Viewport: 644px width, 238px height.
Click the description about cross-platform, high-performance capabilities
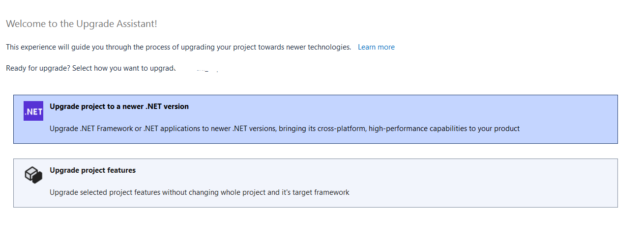click(x=285, y=129)
